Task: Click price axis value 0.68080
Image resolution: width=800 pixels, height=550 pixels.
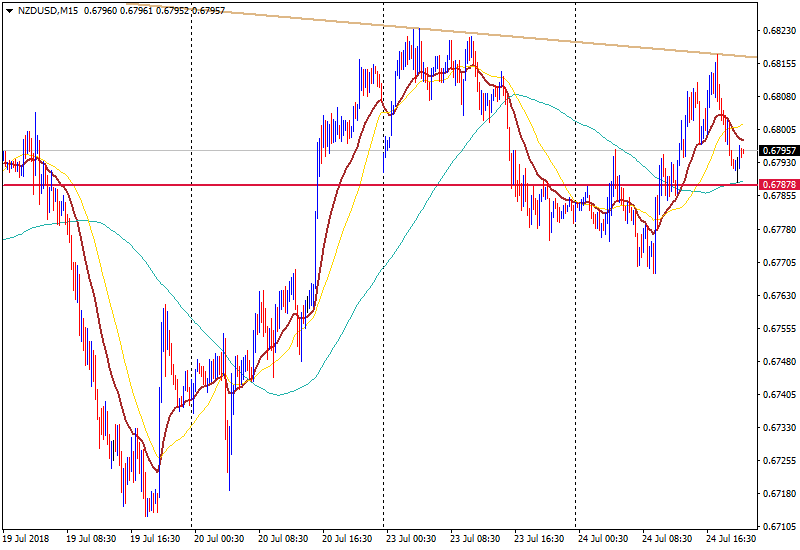Action: click(x=779, y=96)
